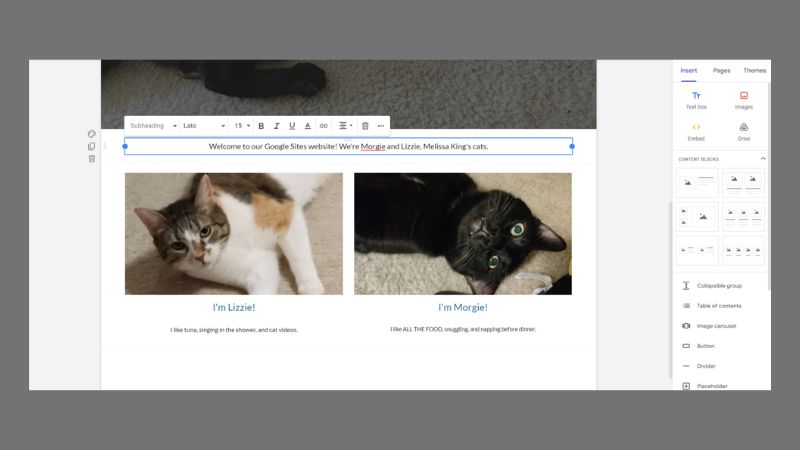800x450 pixels.
Task: Delete section using the left trash icon
Action: pos(92,159)
